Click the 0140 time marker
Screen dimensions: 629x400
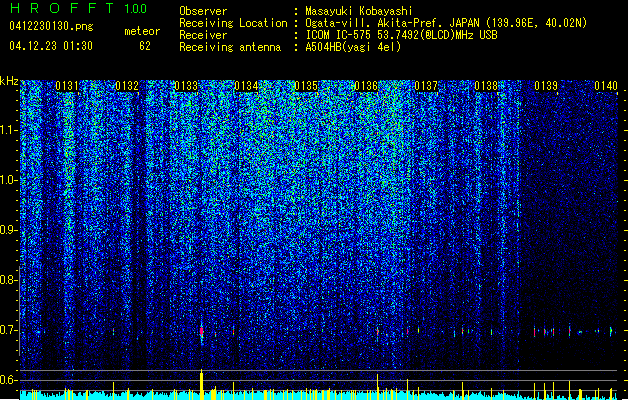click(x=606, y=86)
